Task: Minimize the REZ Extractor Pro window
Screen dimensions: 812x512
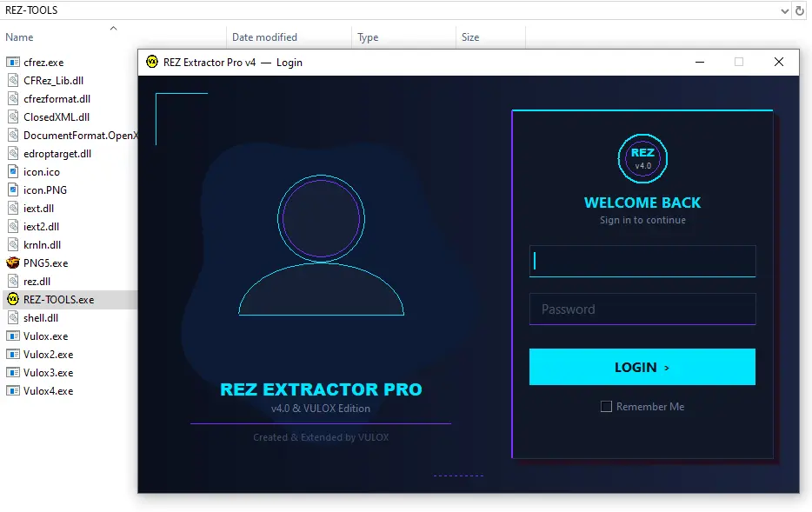Action: (700, 62)
